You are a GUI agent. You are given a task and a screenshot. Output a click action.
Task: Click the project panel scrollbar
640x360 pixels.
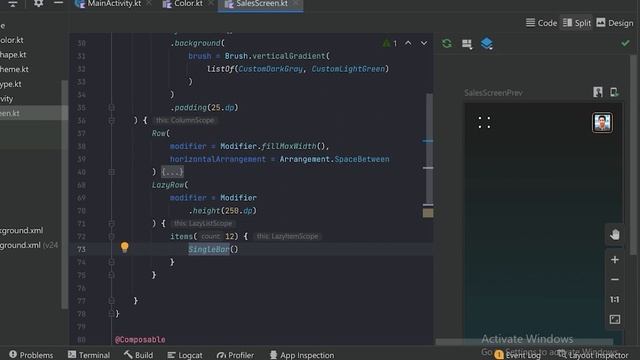[x=64, y=194]
